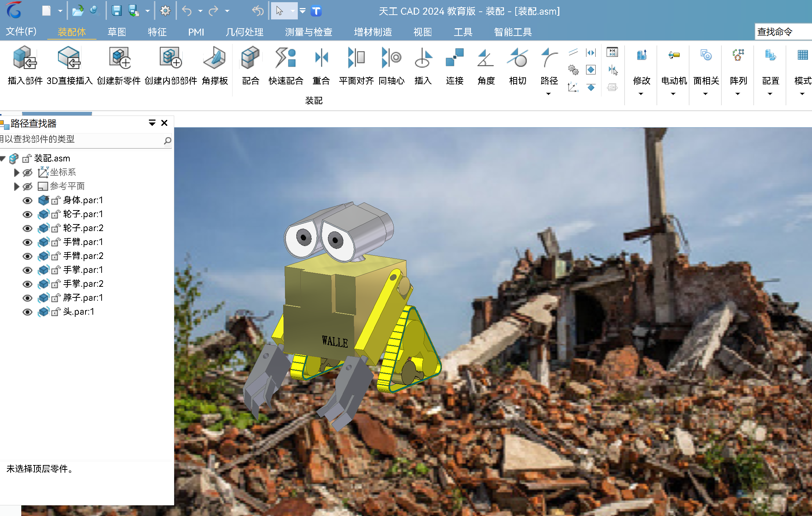Open the new document dropdown arrow
This screenshot has width=812, height=516.
[x=60, y=11]
